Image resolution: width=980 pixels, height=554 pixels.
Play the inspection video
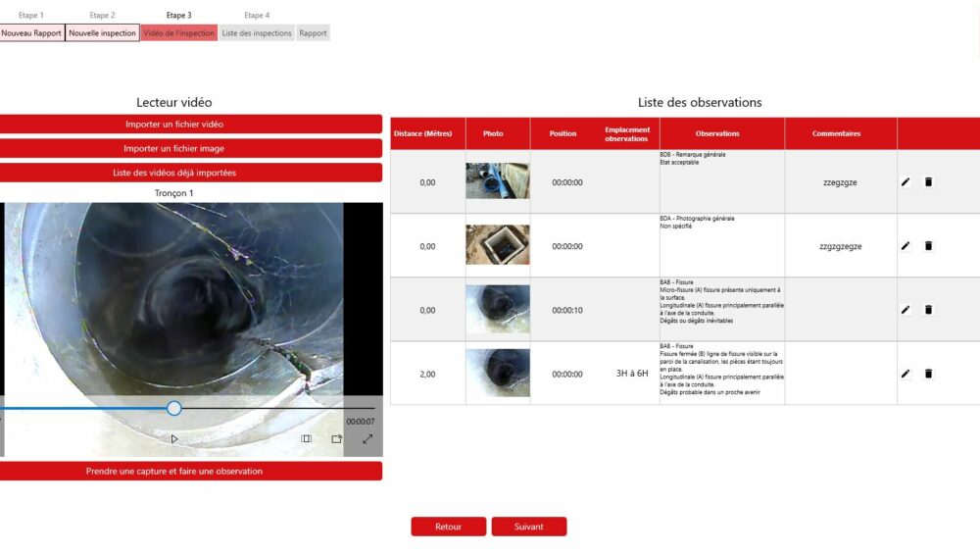174,439
